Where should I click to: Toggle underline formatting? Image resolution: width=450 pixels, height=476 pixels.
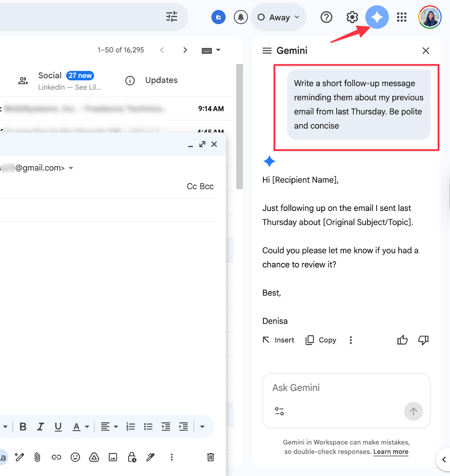pos(58,427)
